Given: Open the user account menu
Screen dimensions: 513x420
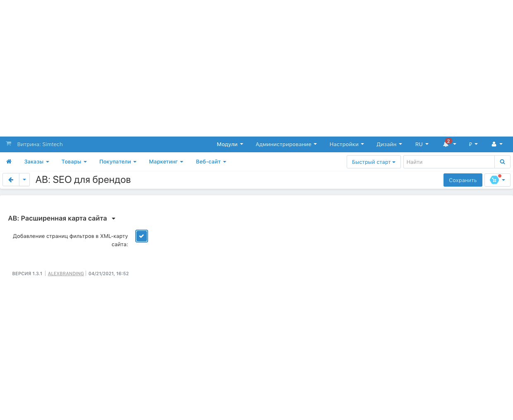Looking at the screenshot, I should [x=497, y=144].
